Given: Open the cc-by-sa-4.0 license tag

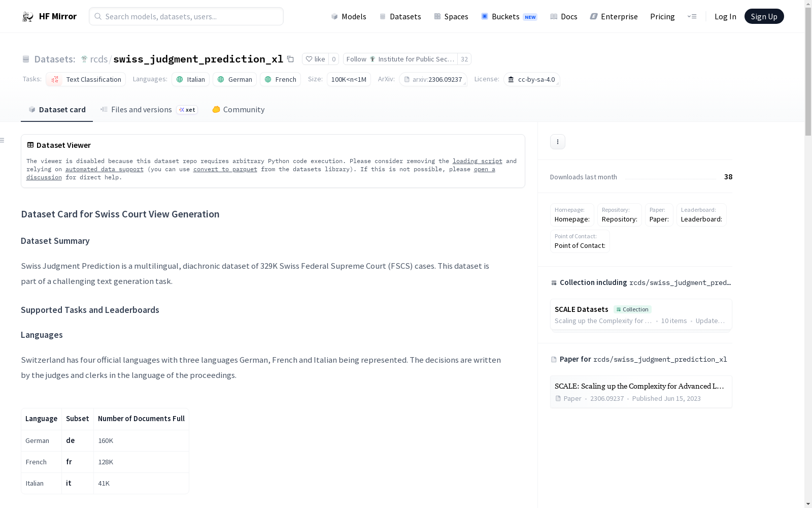Looking at the screenshot, I should (x=531, y=79).
